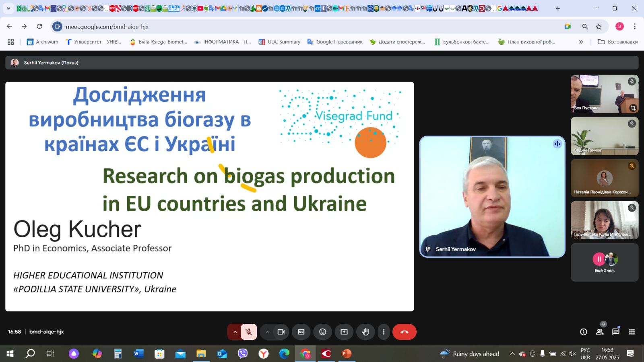
Task: Click crop icon on Зоя Пустова tile
Action: [633, 108]
